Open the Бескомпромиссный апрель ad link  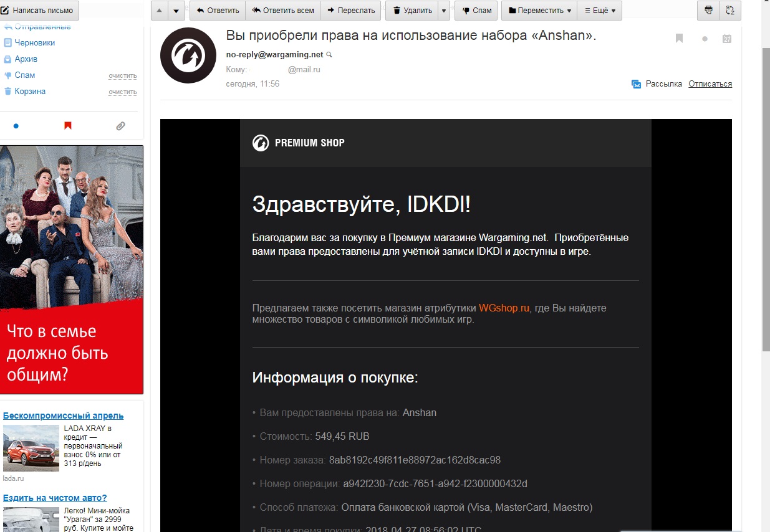coord(63,416)
